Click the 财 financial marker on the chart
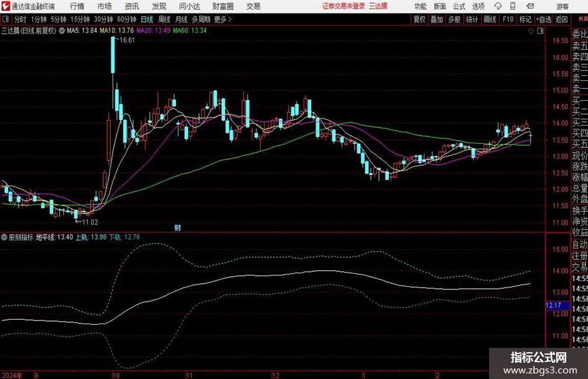 [x=178, y=227]
